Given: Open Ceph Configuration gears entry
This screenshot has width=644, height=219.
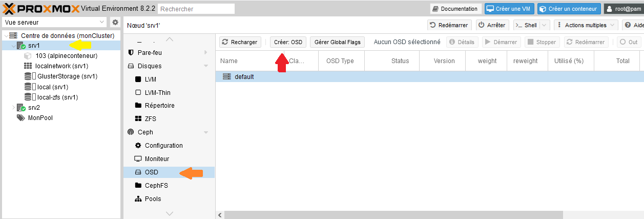Looking at the screenshot, I should pyautogui.click(x=163, y=146).
